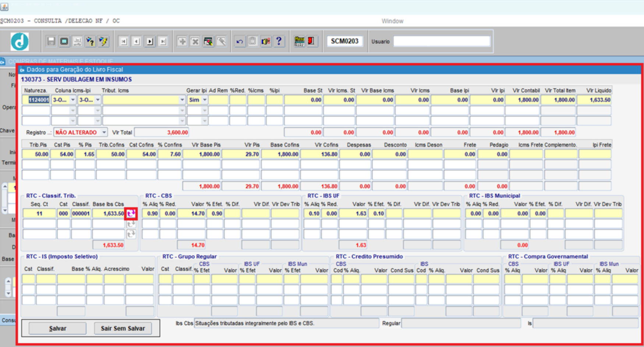Click the blue undo arrow in the toolbar
The height and width of the screenshot is (347, 644).
[x=240, y=41]
